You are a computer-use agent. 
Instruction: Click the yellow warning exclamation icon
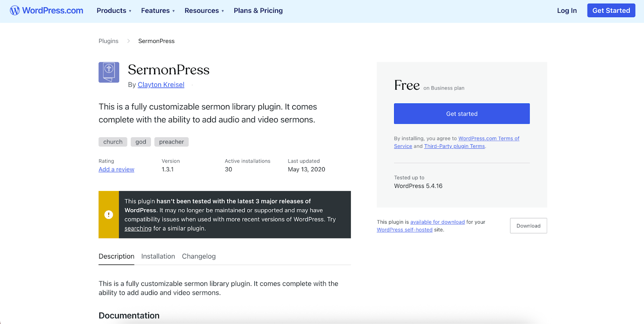(x=109, y=215)
